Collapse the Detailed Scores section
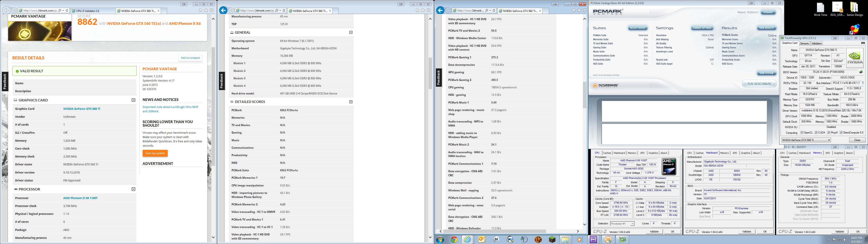868x244 pixels. 351,101
